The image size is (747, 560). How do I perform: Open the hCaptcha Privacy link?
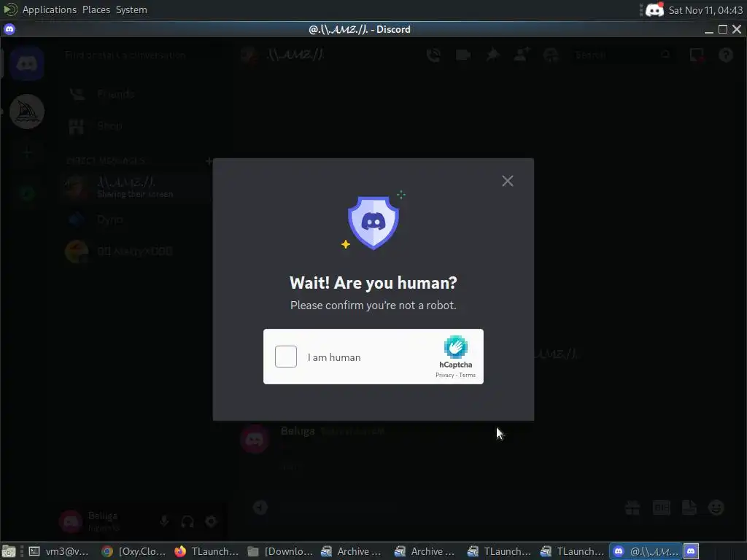[444, 376]
